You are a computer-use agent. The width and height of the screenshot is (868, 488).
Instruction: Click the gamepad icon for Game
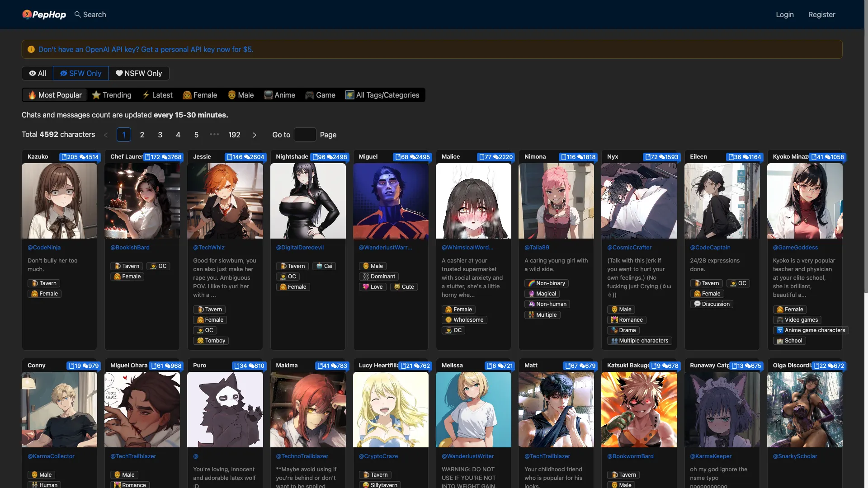pos(309,95)
